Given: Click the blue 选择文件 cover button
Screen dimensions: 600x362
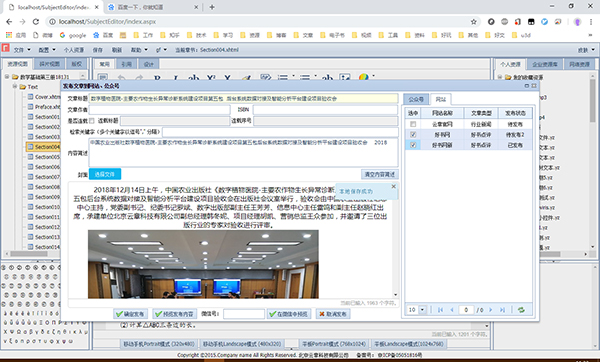Looking at the screenshot, I should click(105, 174).
